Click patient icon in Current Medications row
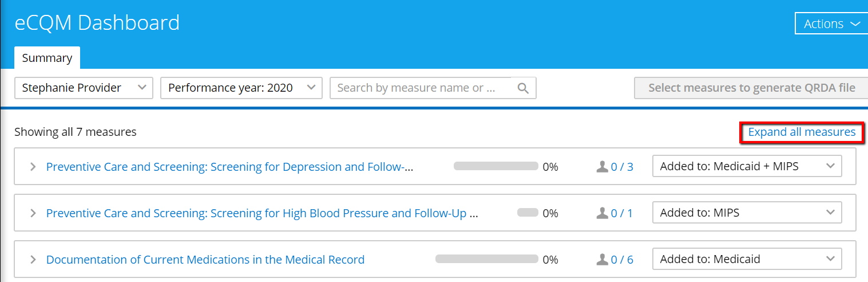The width and height of the screenshot is (868, 282). click(x=601, y=260)
